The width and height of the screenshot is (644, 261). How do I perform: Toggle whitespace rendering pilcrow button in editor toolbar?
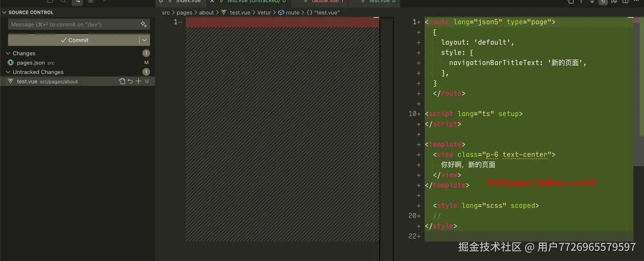click(x=602, y=2)
